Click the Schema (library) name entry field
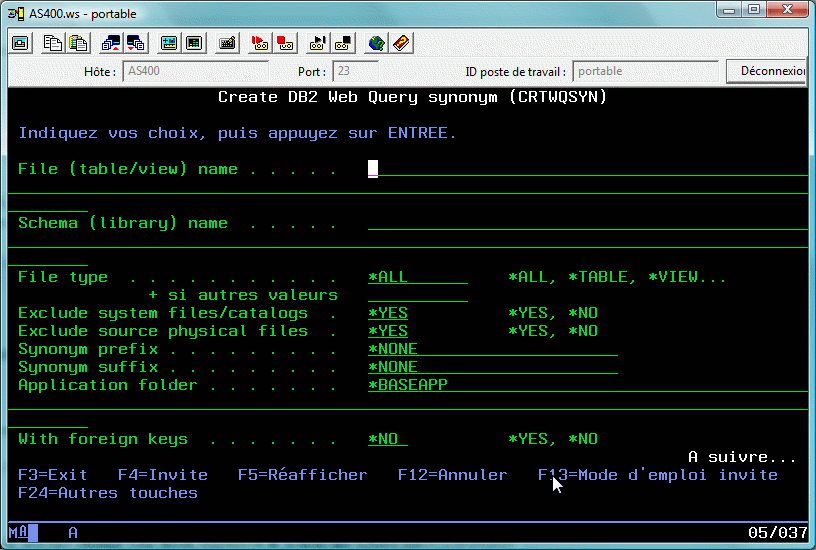 click(588, 223)
